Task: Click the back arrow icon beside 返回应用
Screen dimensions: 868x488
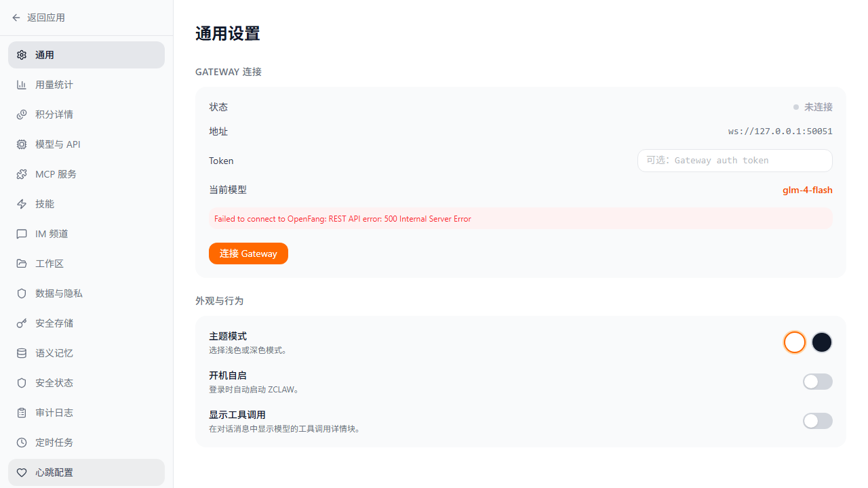Action: click(16, 18)
